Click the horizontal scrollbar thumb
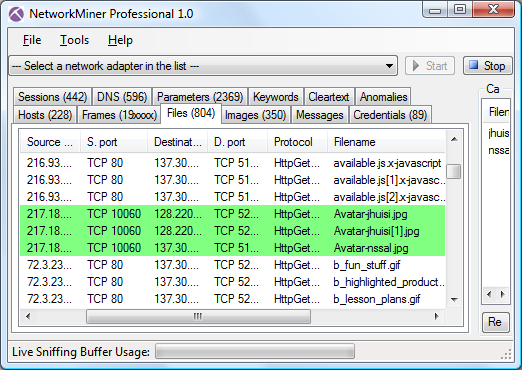 tap(198, 316)
